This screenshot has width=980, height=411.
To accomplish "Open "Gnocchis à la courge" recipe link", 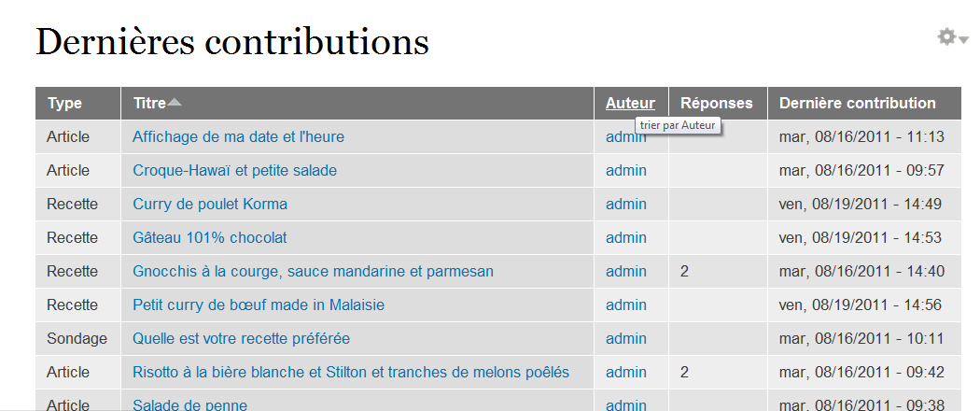I will [313, 272].
